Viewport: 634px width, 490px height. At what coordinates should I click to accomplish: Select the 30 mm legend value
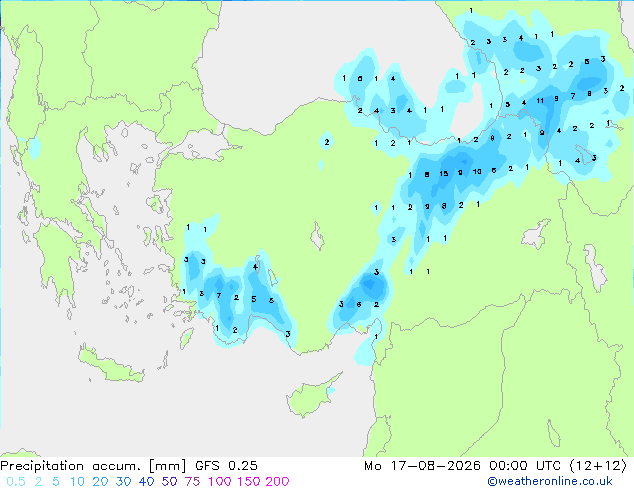point(123,482)
